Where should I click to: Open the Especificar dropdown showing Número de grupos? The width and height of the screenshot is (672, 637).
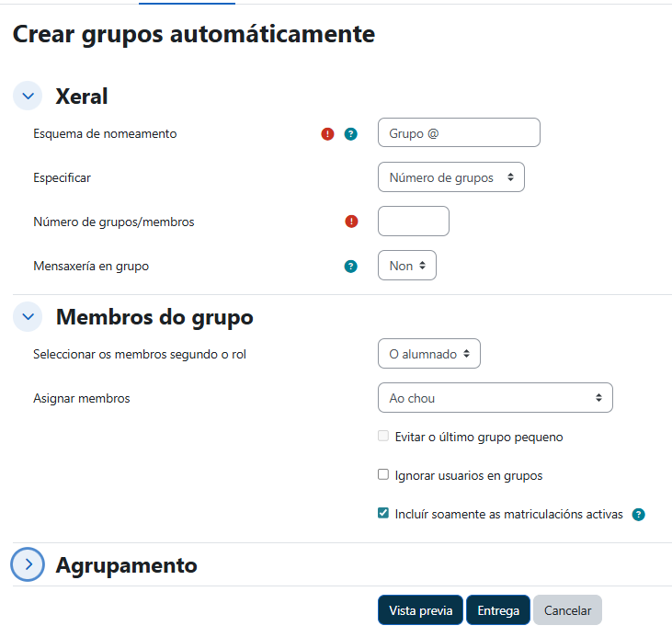tap(450, 177)
